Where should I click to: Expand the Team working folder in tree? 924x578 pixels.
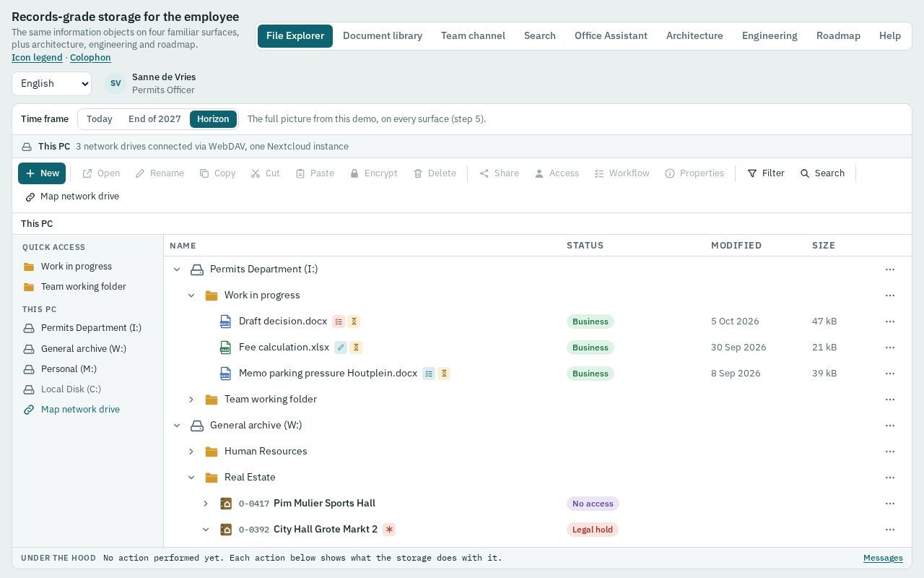pyautogui.click(x=191, y=400)
